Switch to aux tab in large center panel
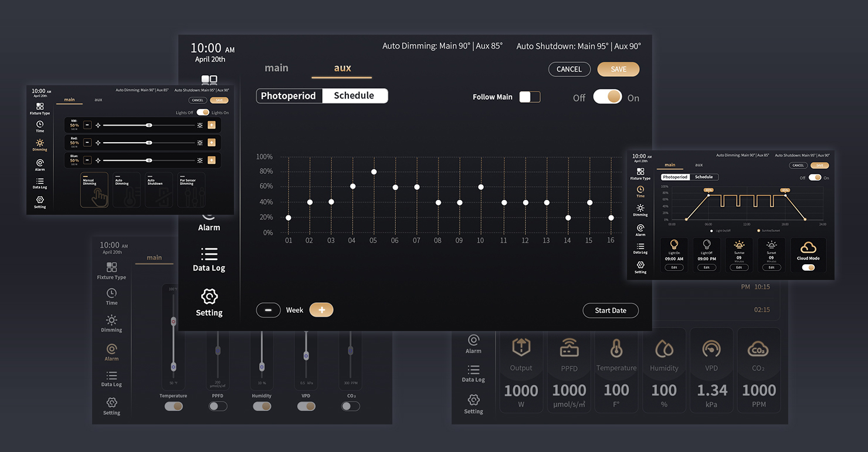868x452 pixels. tap(343, 68)
